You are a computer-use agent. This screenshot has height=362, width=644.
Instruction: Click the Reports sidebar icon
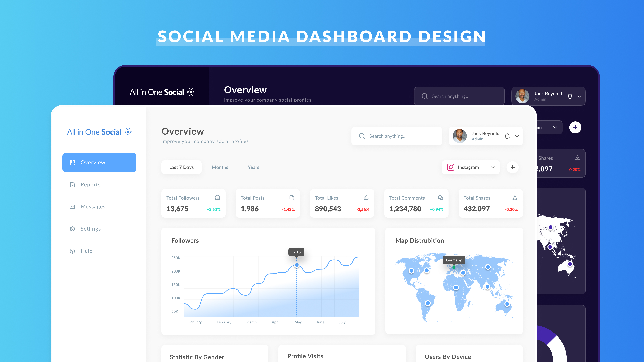pyautogui.click(x=72, y=184)
